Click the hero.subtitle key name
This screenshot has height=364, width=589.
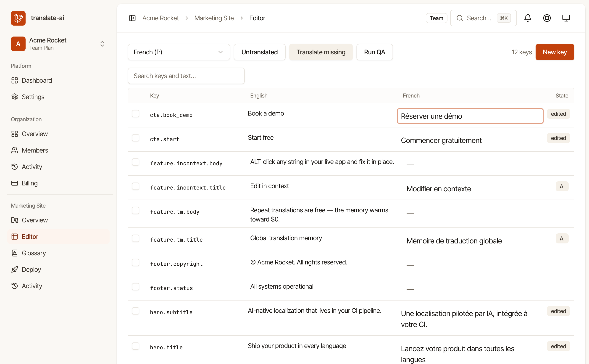coord(171,312)
